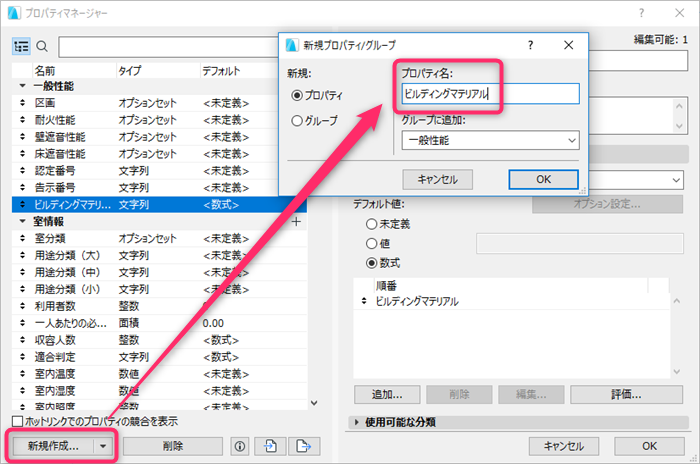Click the 順番 column header in expression list
This screenshot has height=464, width=700.
pyautogui.click(x=510, y=285)
